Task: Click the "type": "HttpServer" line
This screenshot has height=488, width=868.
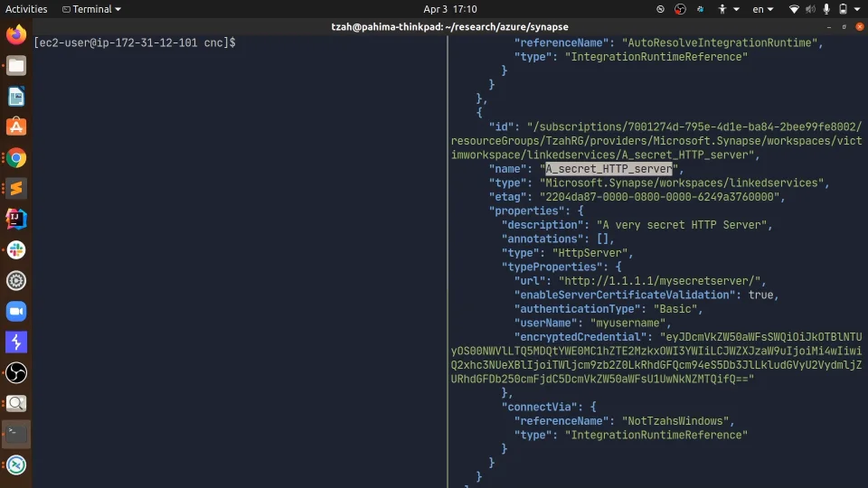Action: coord(568,253)
